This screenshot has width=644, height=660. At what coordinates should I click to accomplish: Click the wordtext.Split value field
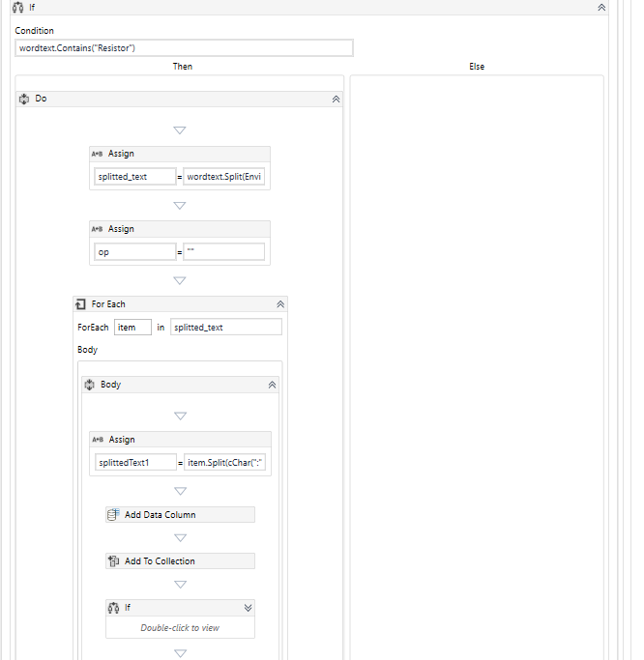(x=224, y=177)
